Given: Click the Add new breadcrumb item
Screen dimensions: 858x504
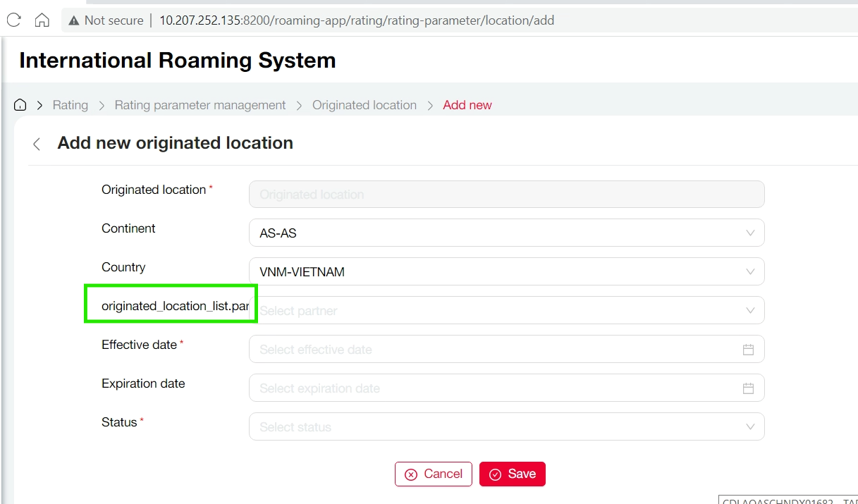Looking at the screenshot, I should coord(467,105).
